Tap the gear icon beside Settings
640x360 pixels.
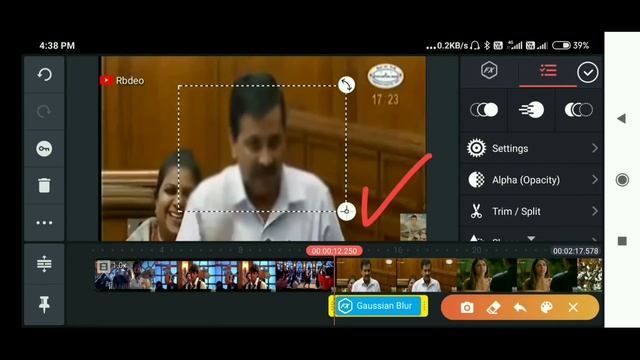pyautogui.click(x=476, y=148)
